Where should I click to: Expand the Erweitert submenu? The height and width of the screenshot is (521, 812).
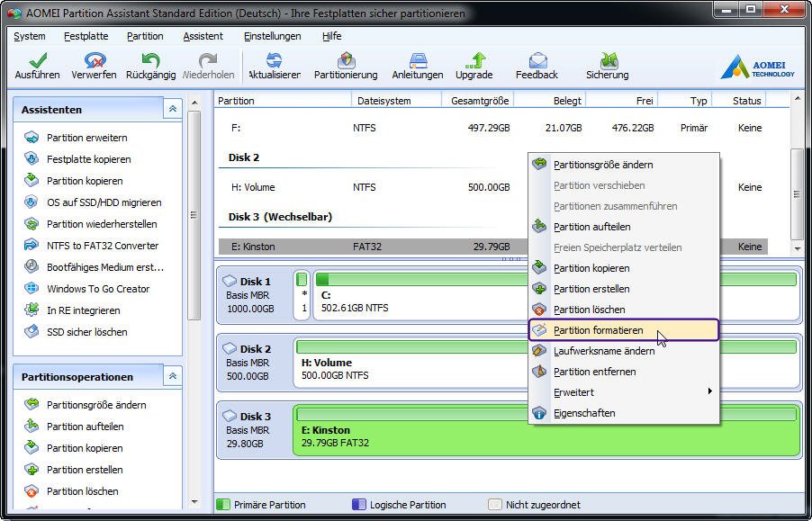(x=624, y=392)
